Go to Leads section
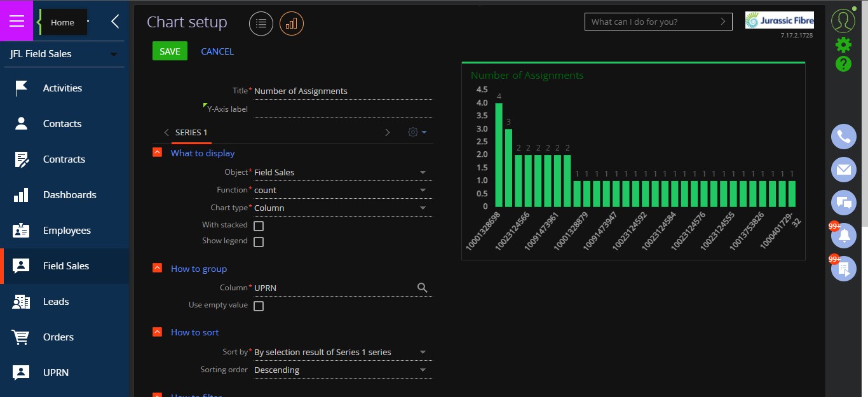Image resolution: width=868 pixels, height=397 pixels. (64, 302)
